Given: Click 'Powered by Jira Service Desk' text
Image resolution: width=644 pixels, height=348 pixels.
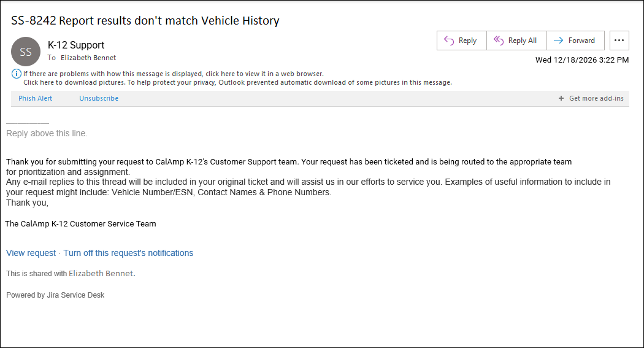Looking at the screenshot, I should (55, 295).
